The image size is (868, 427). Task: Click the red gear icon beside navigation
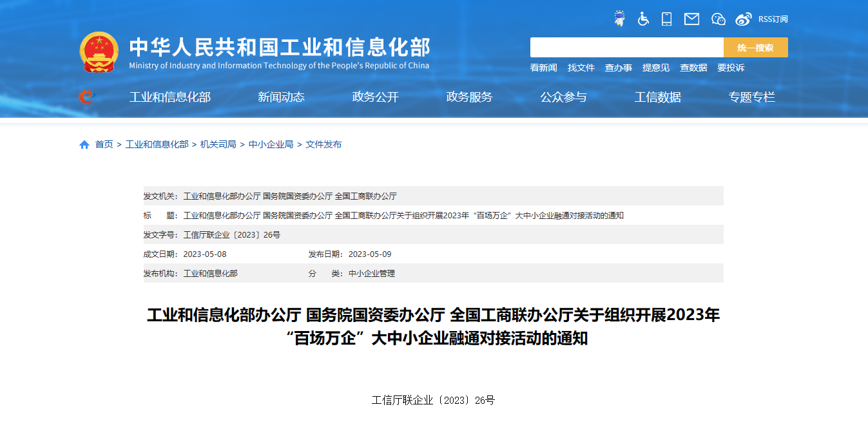click(86, 97)
